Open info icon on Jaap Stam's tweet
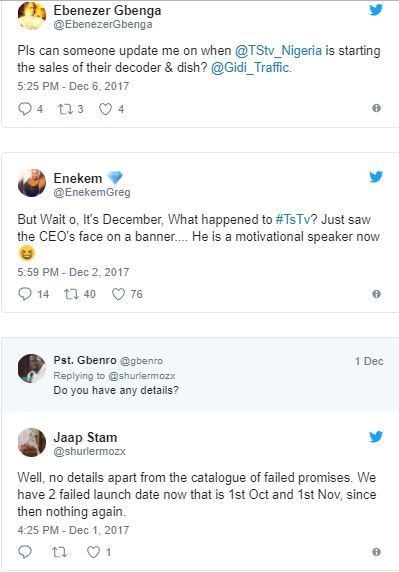The height and width of the screenshot is (572, 399). (376, 552)
